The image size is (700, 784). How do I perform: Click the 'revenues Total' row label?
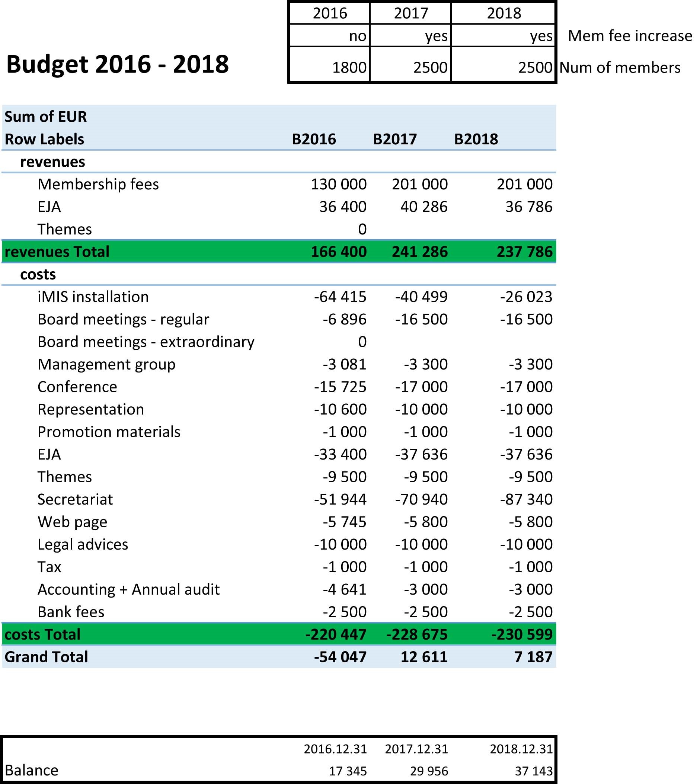pyautogui.click(x=57, y=252)
